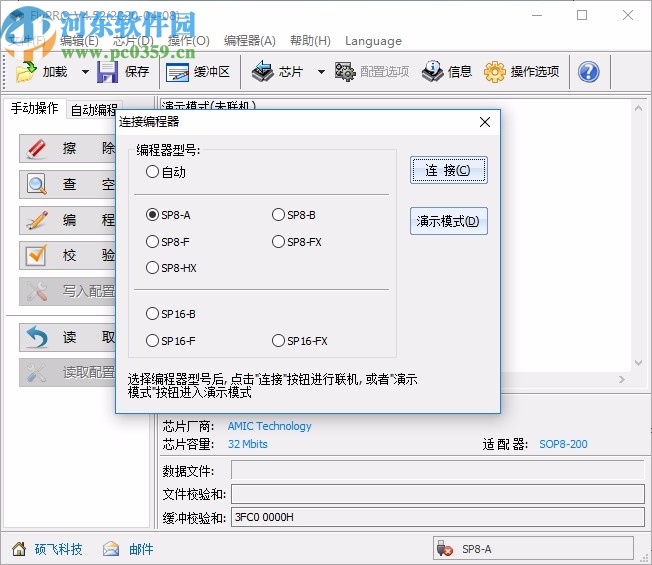Click the log panel scroll down arrow
652x565 pixels.
click(x=638, y=363)
